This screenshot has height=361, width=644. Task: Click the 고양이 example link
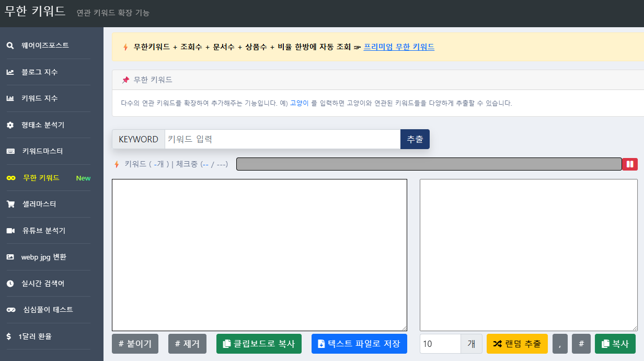pyautogui.click(x=300, y=103)
